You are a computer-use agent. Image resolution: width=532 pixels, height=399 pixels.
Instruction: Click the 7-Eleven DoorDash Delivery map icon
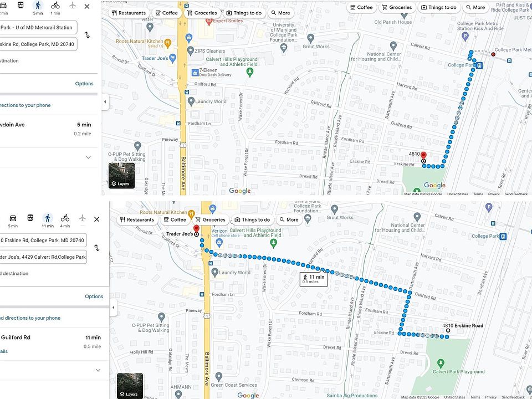coord(195,73)
